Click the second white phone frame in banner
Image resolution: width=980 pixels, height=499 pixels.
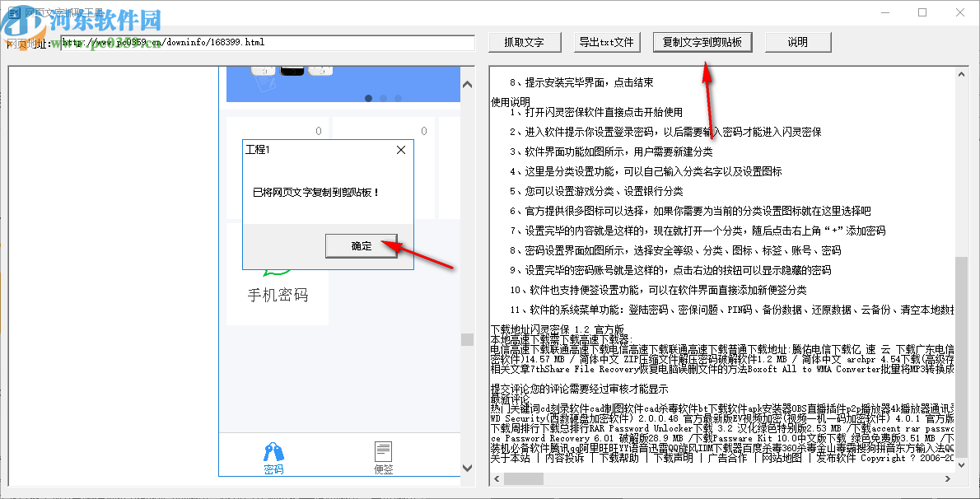(320, 70)
